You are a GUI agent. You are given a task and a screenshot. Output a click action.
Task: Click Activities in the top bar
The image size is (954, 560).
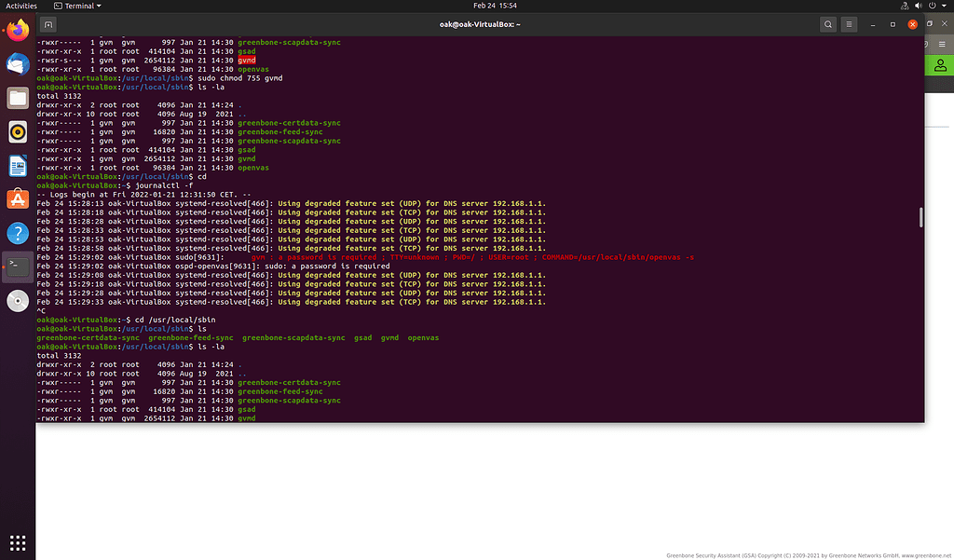(21, 6)
